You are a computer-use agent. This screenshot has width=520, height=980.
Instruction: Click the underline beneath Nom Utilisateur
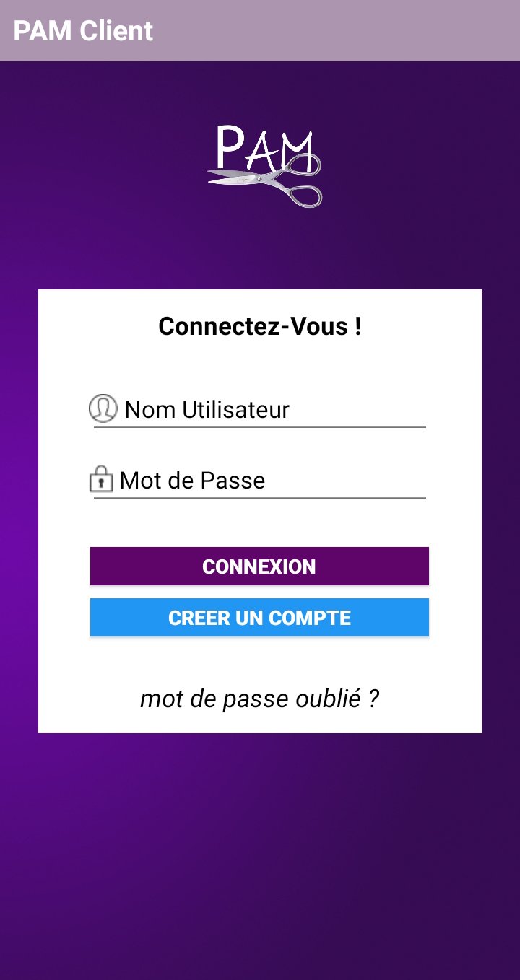click(x=260, y=429)
